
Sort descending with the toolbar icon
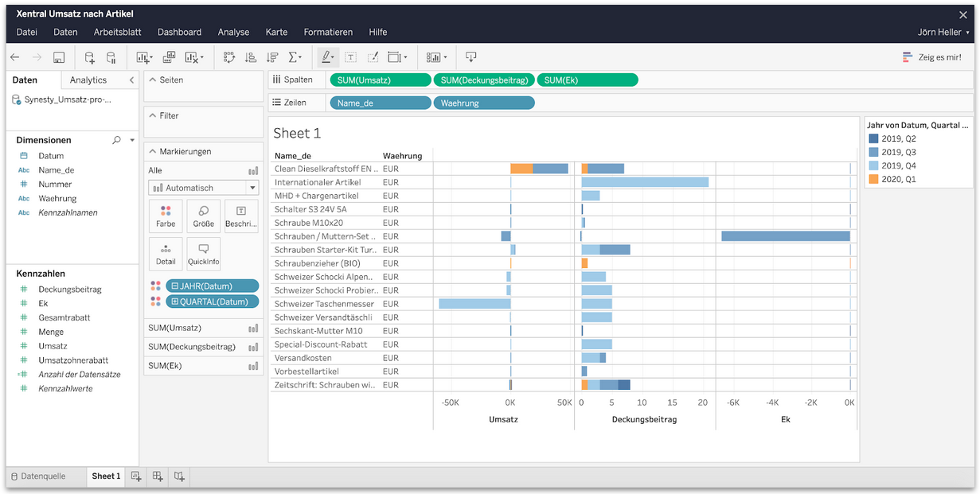[272, 57]
